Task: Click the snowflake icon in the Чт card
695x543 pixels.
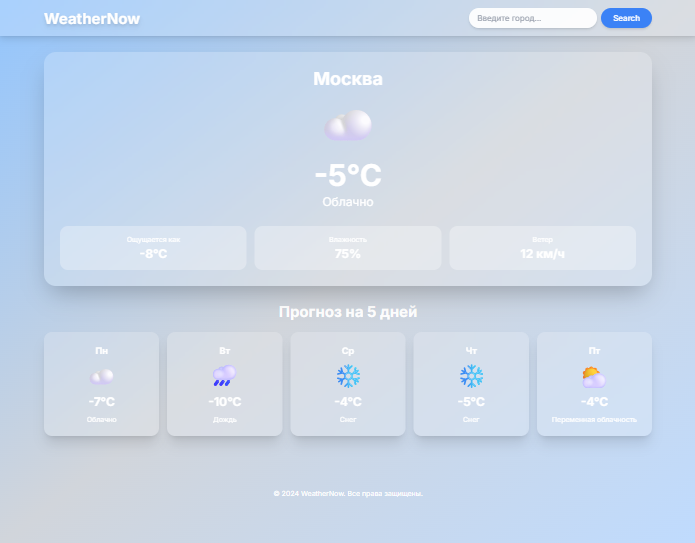Action: tap(471, 376)
